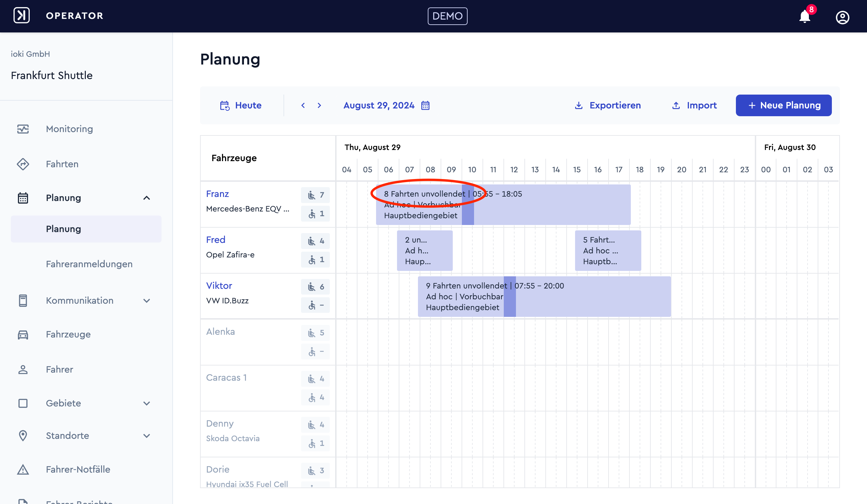The height and width of the screenshot is (504, 867).
Task: Click the Denny vehicle row name
Action: coord(220,424)
